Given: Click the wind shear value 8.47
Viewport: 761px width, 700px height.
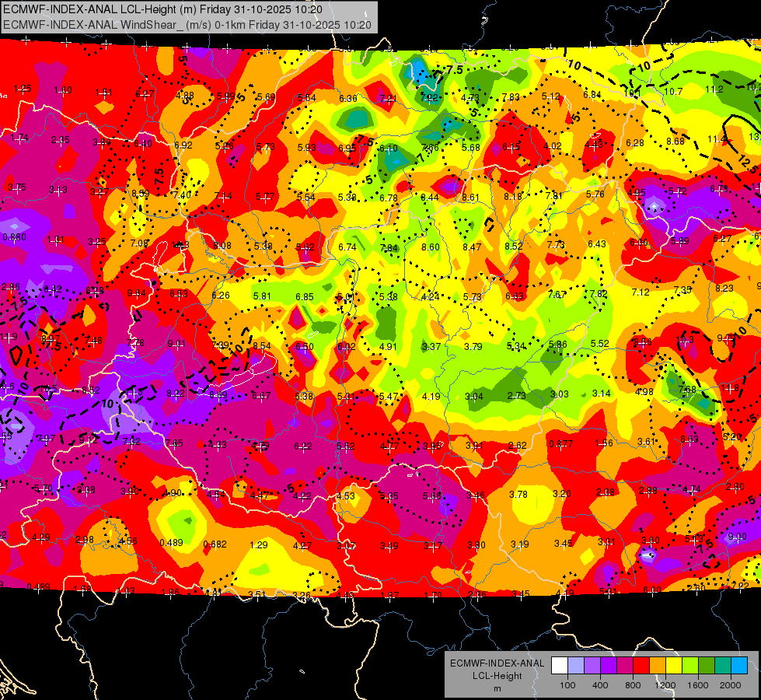Looking at the screenshot, I should coord(472,247).
